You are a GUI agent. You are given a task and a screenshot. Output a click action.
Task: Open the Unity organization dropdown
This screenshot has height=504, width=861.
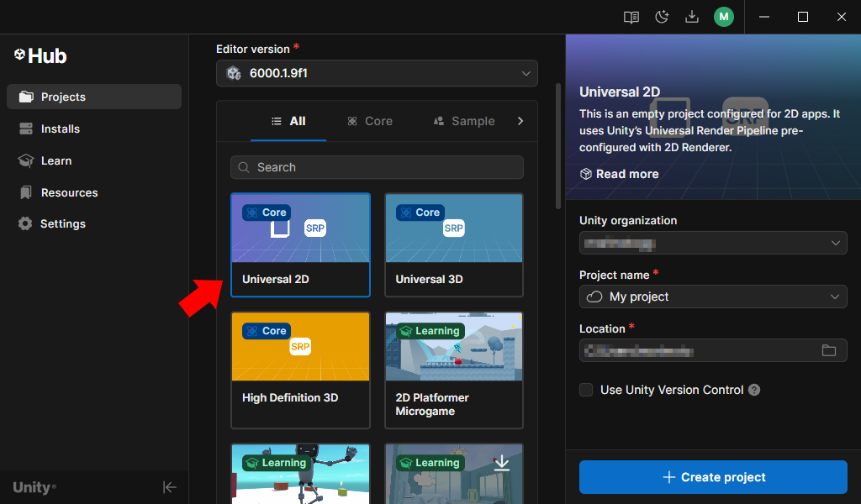click(713, 243)
